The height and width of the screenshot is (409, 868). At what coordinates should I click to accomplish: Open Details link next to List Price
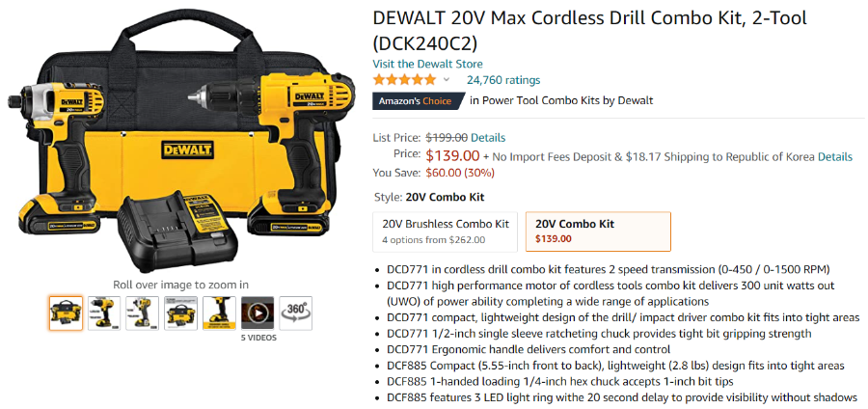(488, 138)
